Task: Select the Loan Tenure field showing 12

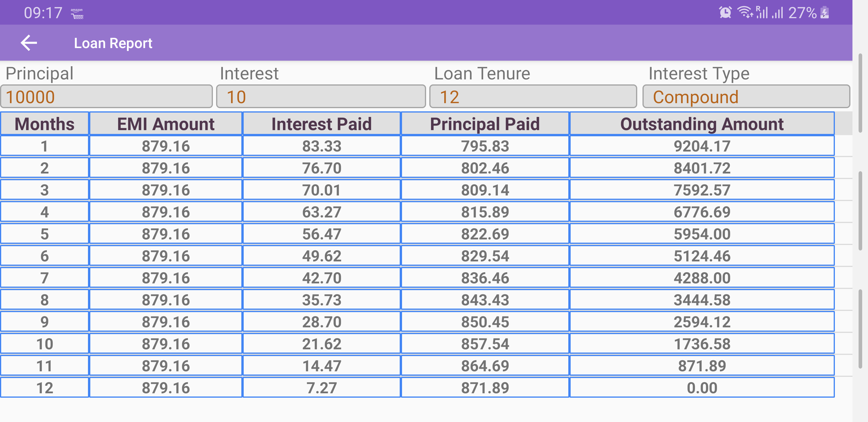Action: (x=533, y=97)
